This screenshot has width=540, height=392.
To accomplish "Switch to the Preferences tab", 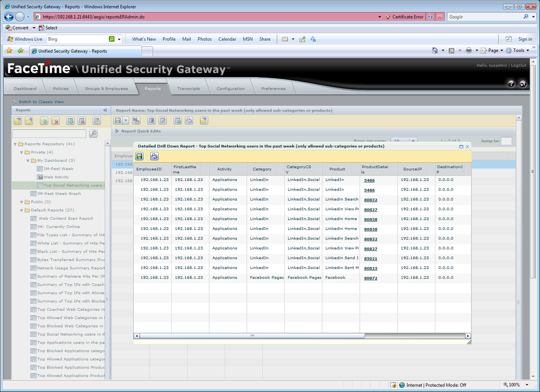I will [273, 89].
